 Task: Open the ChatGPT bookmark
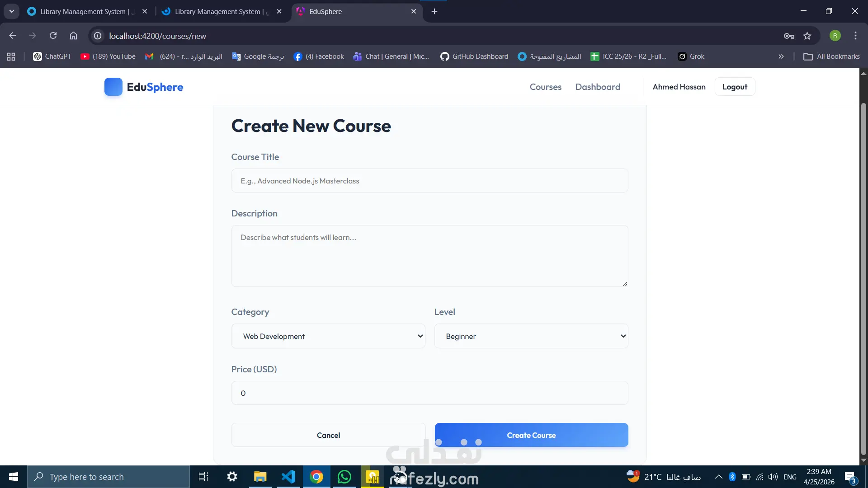point(52,56)
